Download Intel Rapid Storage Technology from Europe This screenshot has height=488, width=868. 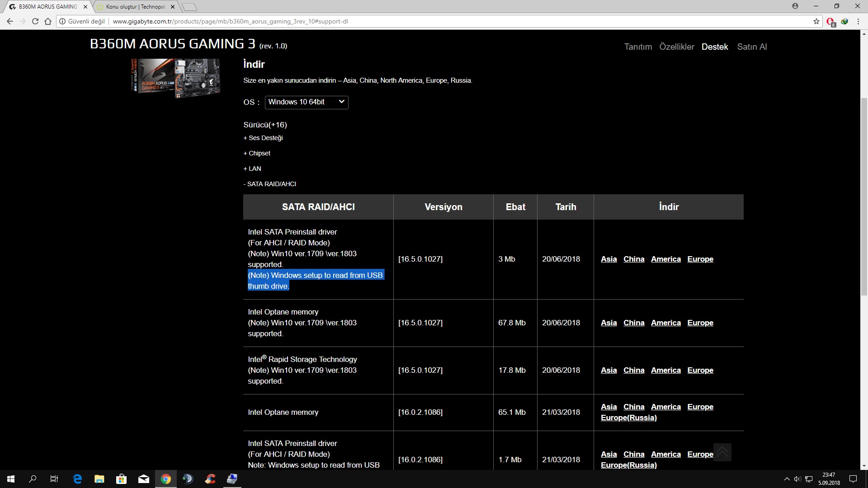(700, 371)
